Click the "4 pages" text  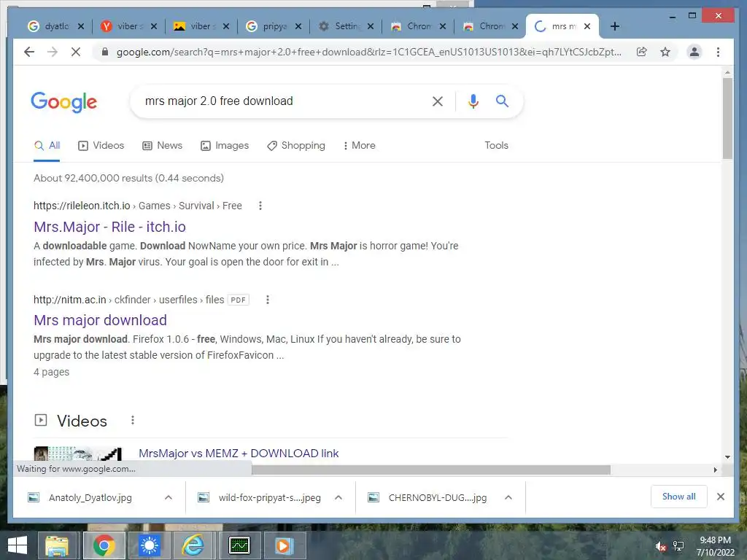pyautogui.click(x=52, y=372)
